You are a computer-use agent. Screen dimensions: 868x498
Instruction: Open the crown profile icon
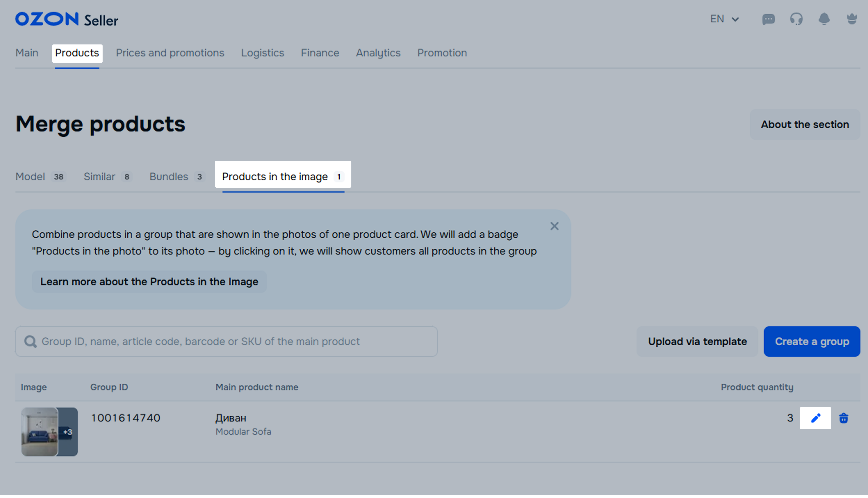852,19
